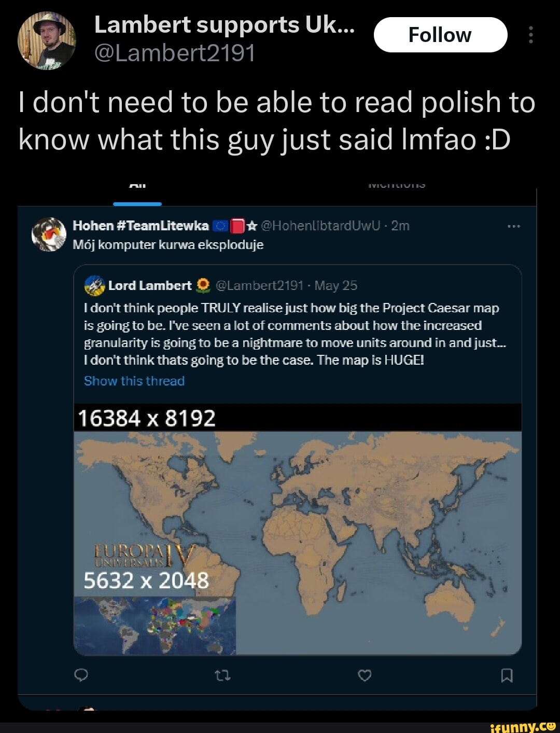
Task: Click the @Lambert2191 handle under the display name
Action: click(175, 52)
